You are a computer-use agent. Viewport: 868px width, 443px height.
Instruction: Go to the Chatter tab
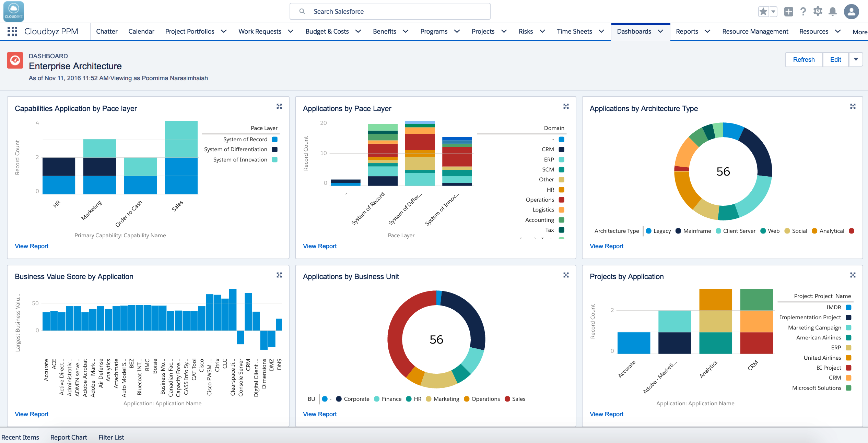[107, 32]
